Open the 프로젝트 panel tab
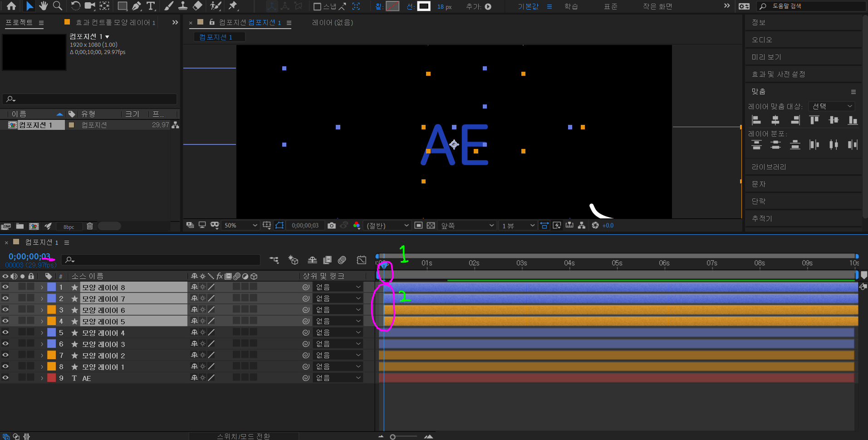Viewport: 868px width, 440px height. coord(19,22)
